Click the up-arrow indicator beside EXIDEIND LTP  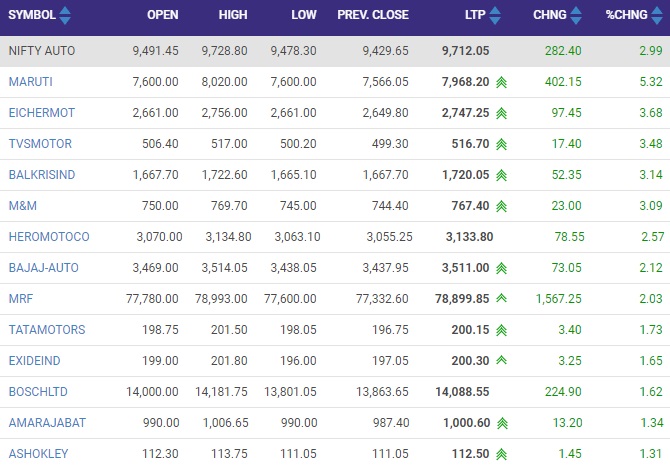click(502, 360)
